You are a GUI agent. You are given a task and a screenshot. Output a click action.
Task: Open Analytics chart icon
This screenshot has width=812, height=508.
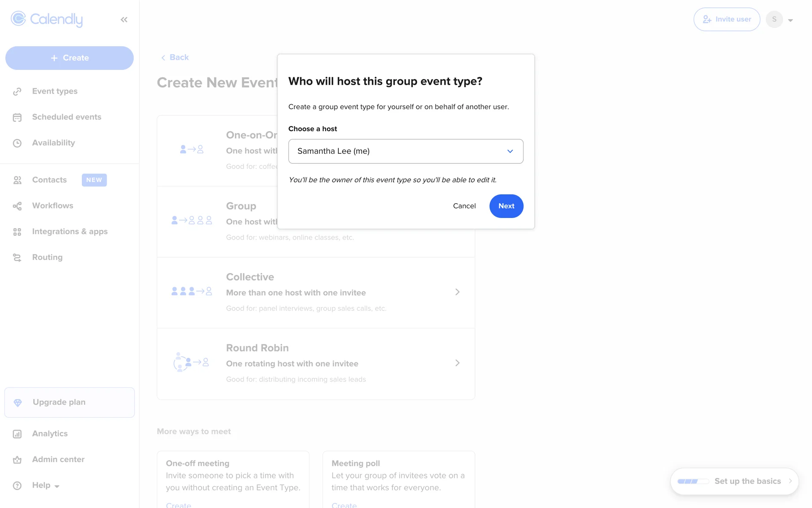[x=17, y=434]
